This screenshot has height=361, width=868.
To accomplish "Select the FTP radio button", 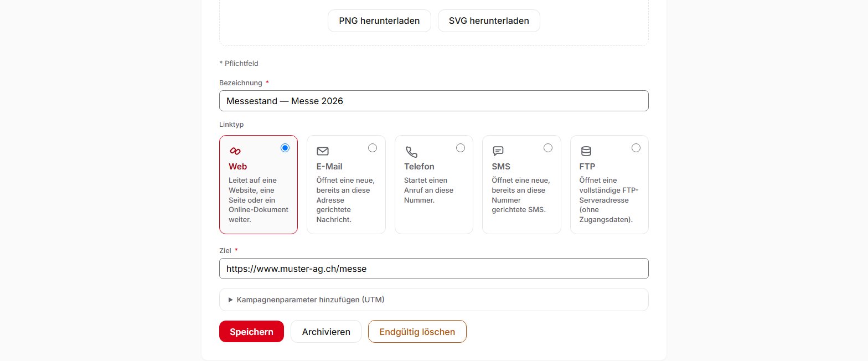I will pyautogui.click(x=636, y=148).
